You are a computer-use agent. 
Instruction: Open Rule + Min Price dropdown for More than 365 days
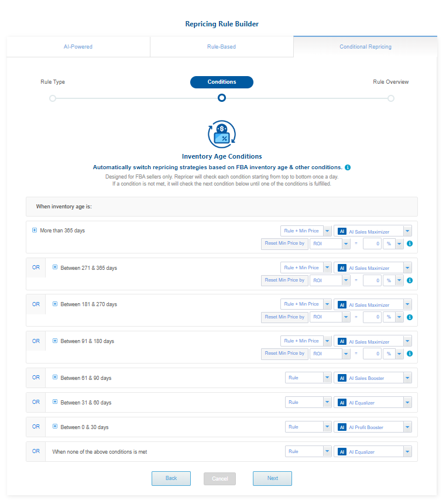tap(306, 231)
